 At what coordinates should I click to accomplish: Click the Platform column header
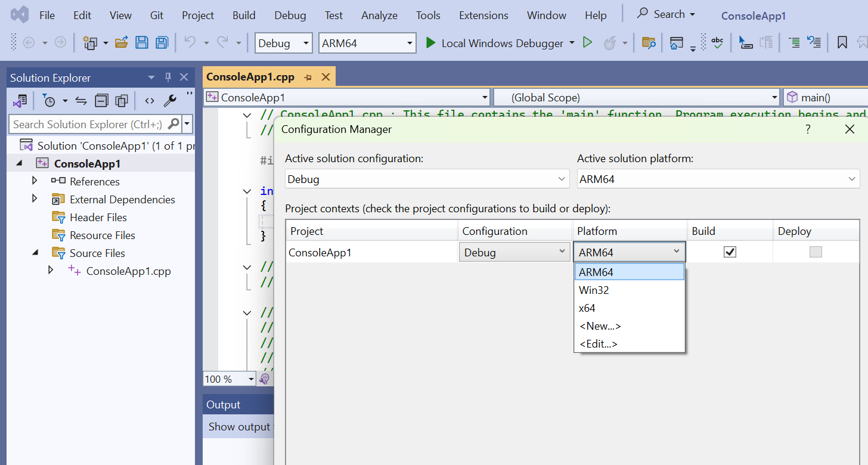[629, 231]
